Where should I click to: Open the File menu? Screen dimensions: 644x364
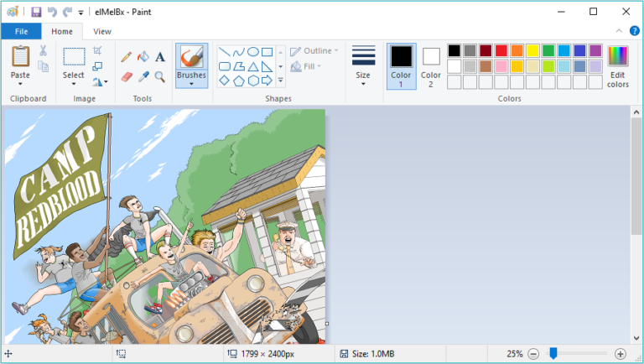tap(21, 31)
